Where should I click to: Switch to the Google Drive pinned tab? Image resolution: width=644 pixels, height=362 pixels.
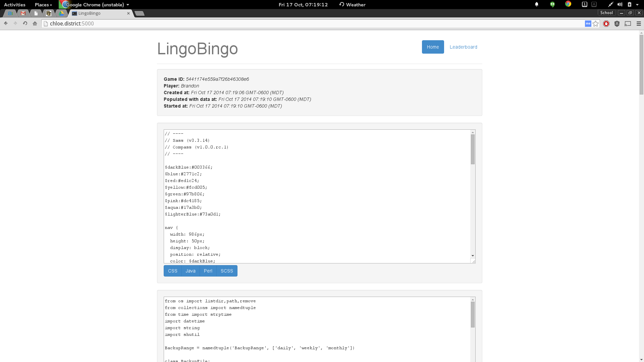(61, 13)
